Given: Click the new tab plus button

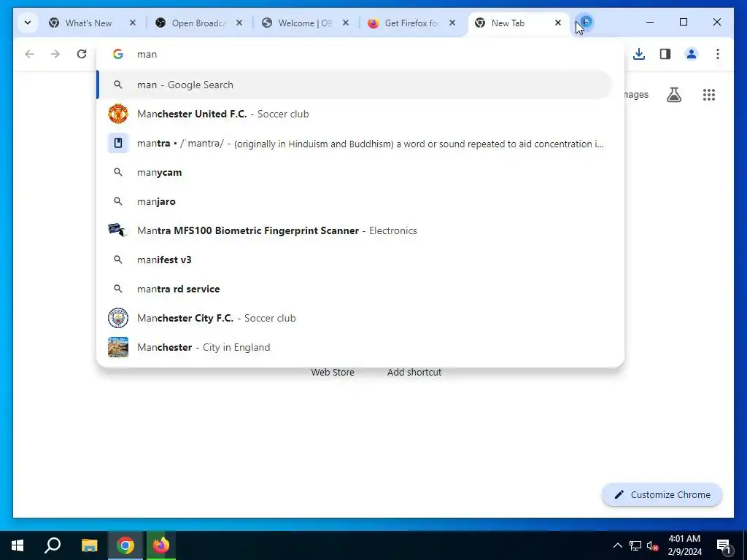Looking at the screenshot, I should (586, 23).
